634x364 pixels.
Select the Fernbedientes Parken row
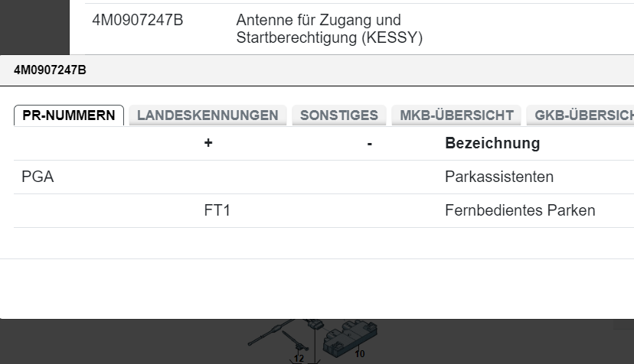pos(519,211)
